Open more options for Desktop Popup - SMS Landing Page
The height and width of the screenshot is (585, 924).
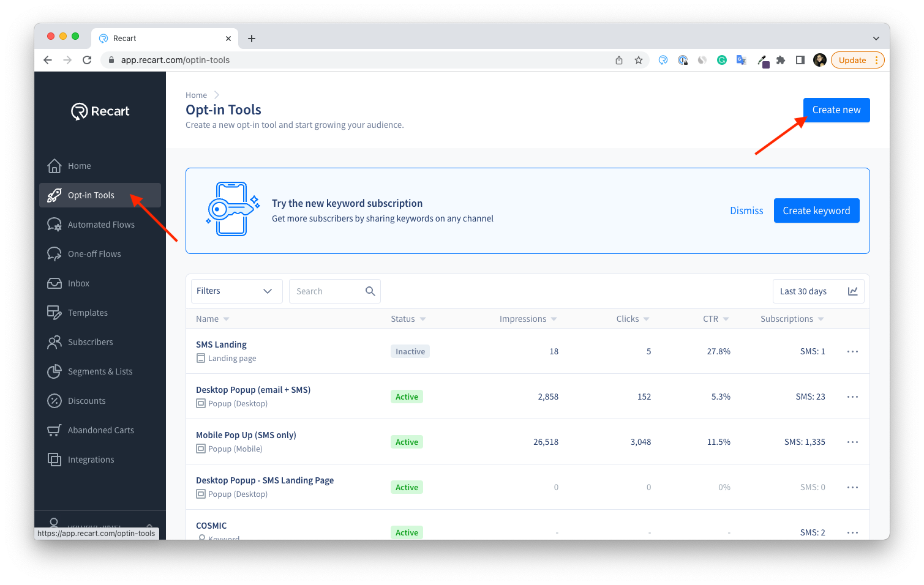click(x=852, y=487)
